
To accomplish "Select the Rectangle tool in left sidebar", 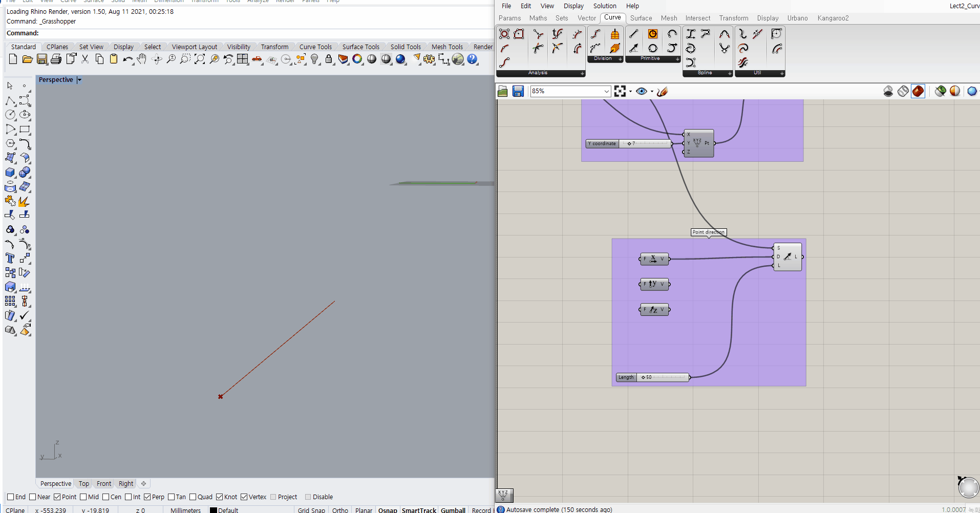I will pyautogui.click(x=25, y=129).
